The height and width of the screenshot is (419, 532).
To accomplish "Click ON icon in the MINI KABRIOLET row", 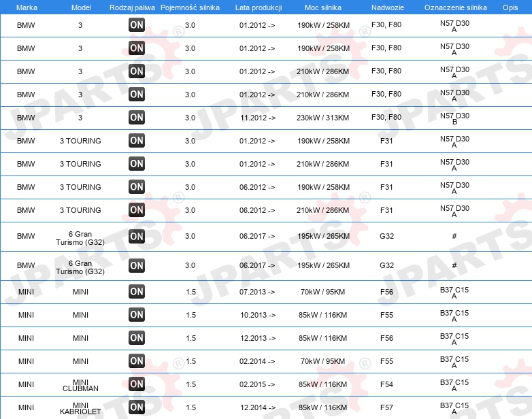I will pos(137,407).
